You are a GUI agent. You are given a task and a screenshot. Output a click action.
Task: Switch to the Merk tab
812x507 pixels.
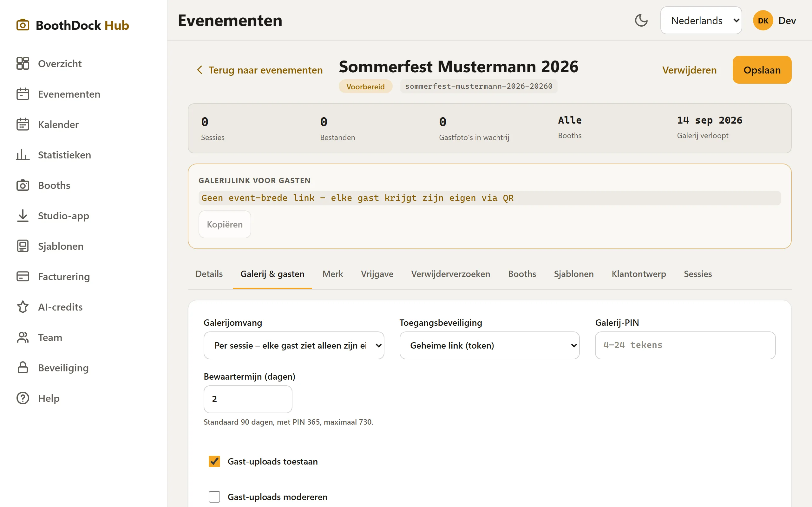(332, 274)
